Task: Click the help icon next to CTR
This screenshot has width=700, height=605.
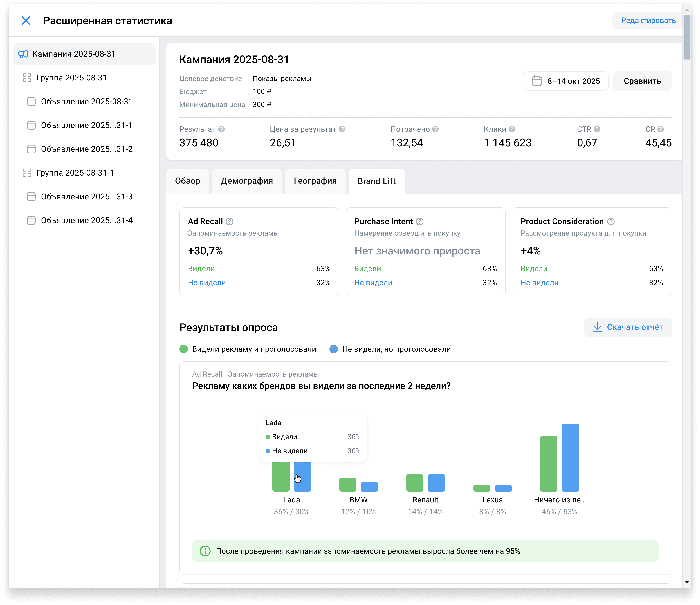Action: click(597, 129)
